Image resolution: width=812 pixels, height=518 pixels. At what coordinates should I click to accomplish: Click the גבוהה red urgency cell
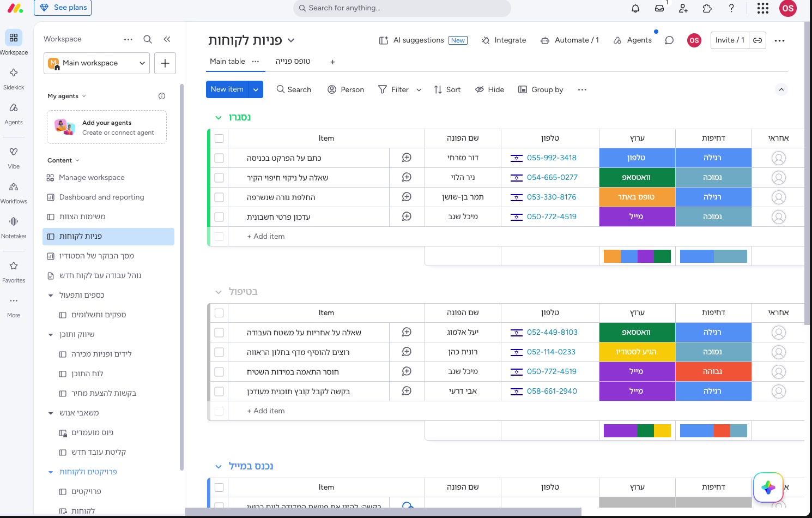pos(713,371)
